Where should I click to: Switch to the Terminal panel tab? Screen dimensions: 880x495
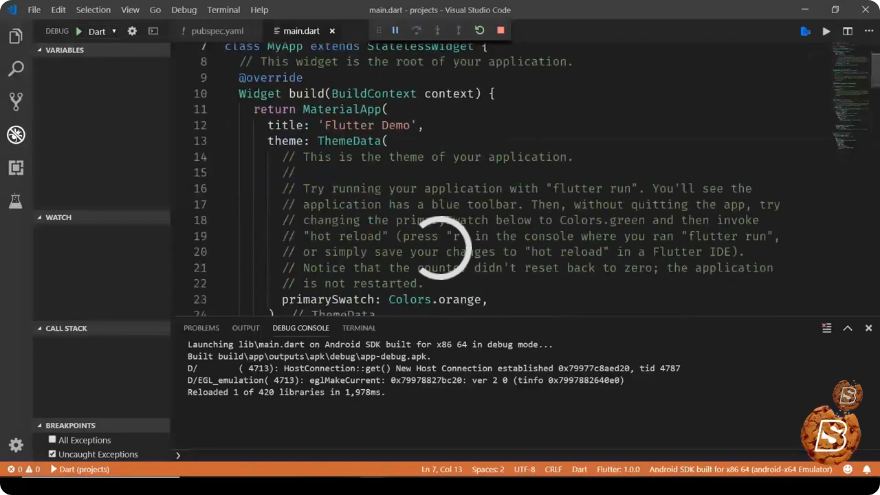[359, 328]
